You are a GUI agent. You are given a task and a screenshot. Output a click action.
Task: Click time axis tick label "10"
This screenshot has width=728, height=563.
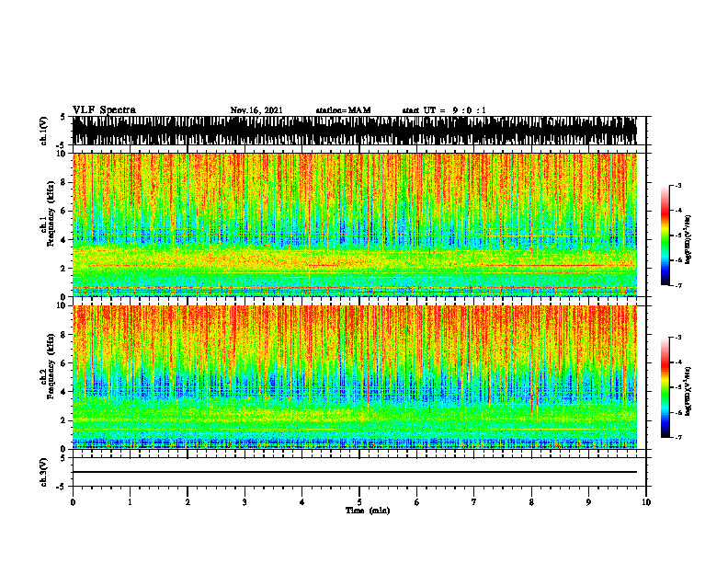tap(646, 502)
